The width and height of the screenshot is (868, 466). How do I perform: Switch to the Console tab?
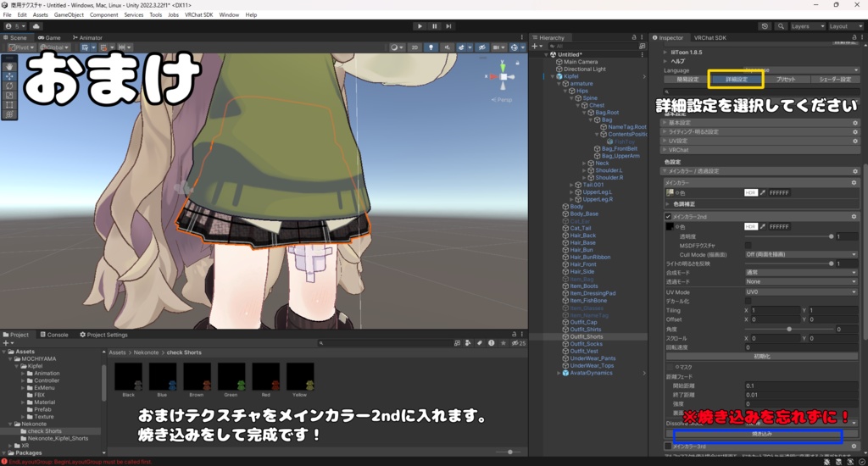[54, 335]
